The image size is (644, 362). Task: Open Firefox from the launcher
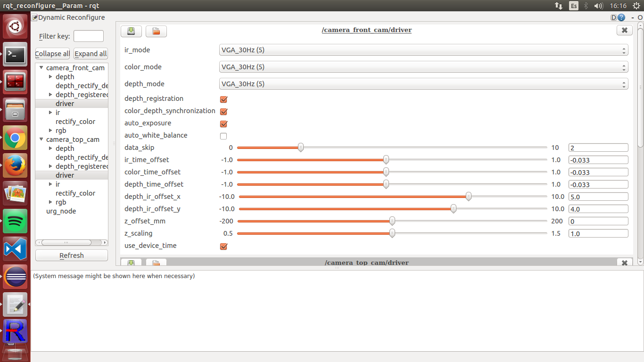[15, 165]
